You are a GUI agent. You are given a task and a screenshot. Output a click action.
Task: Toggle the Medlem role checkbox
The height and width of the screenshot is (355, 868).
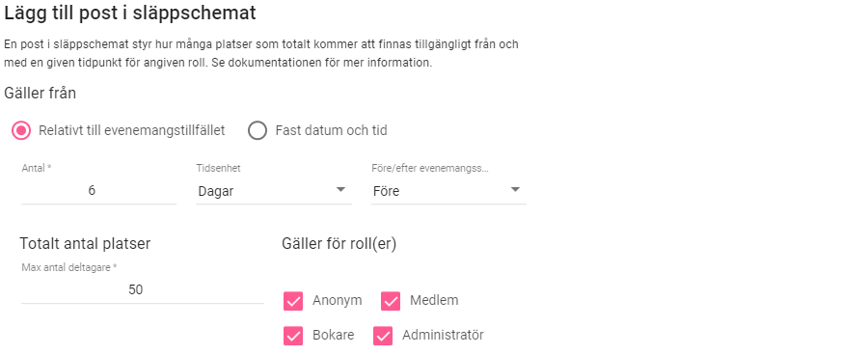391,301
